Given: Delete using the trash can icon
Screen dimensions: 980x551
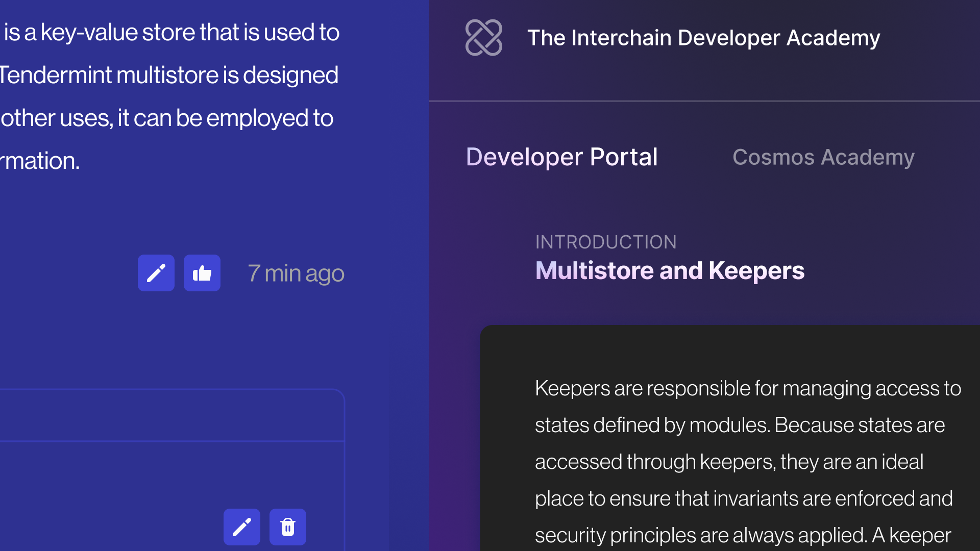Looking at the screenshot, I should click(x=288, y=527).
